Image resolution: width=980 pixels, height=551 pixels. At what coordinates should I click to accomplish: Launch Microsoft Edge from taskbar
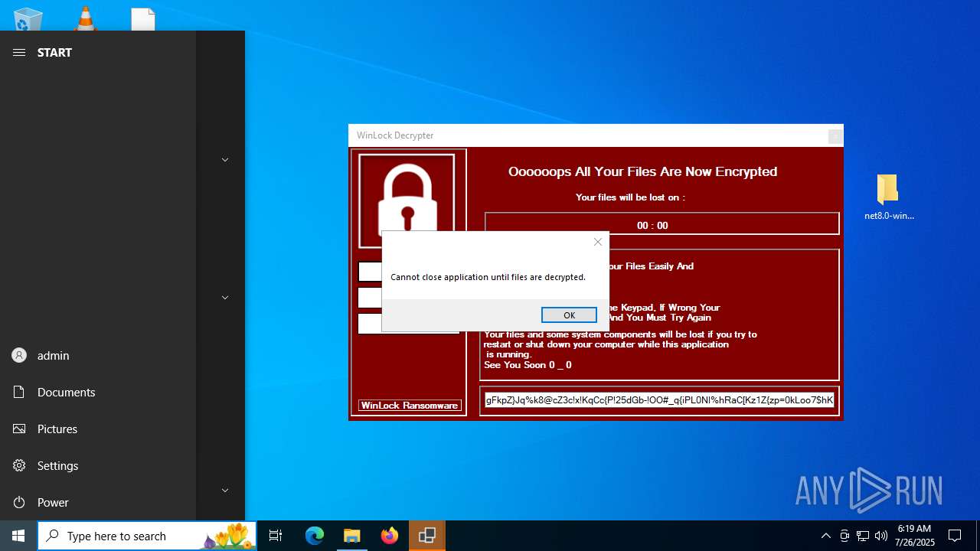pyautogui.click(x=315, y=536)
